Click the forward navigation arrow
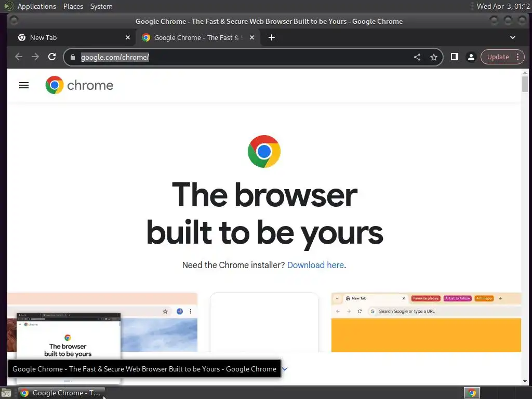This screenshot has height=399, width=532. tap(35, 57)
